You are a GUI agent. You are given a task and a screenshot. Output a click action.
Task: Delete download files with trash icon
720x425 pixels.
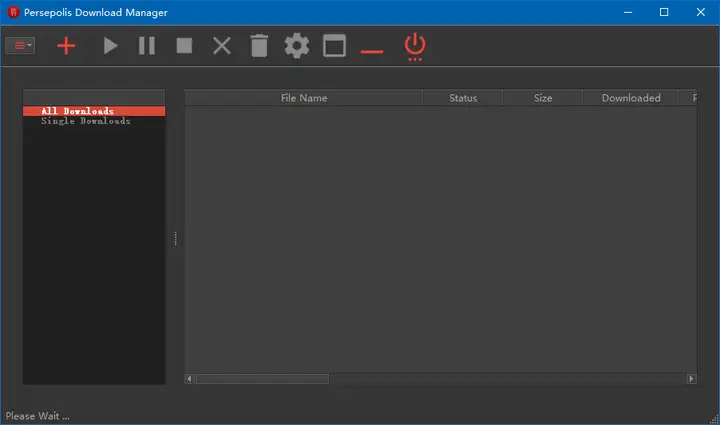[x=259, y=45]
